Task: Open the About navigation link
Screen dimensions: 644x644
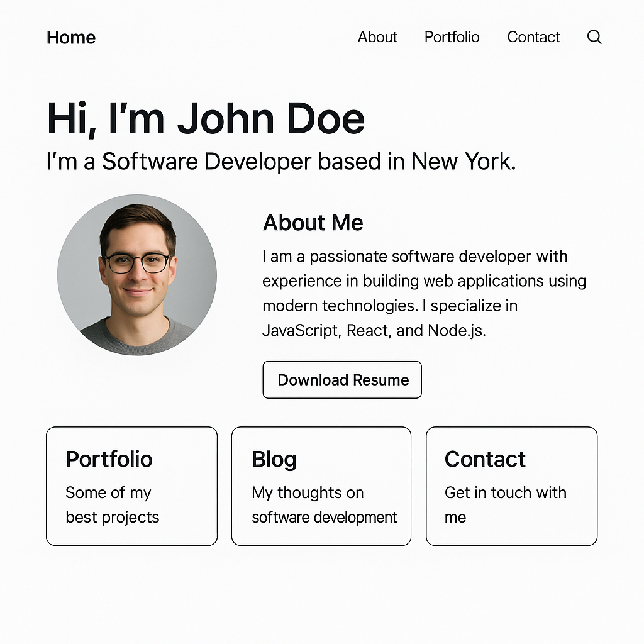Action: (377, 37)
